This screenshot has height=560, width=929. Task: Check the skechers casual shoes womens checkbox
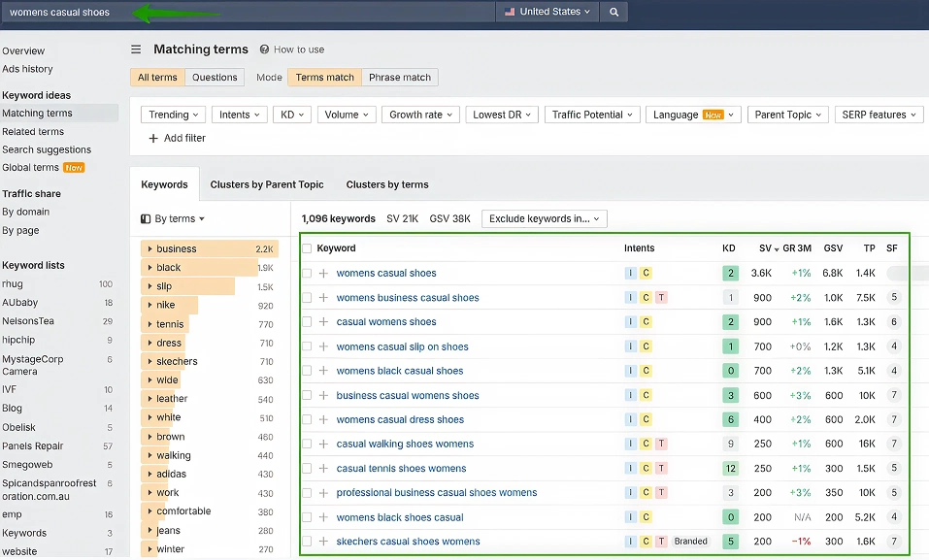307,541
